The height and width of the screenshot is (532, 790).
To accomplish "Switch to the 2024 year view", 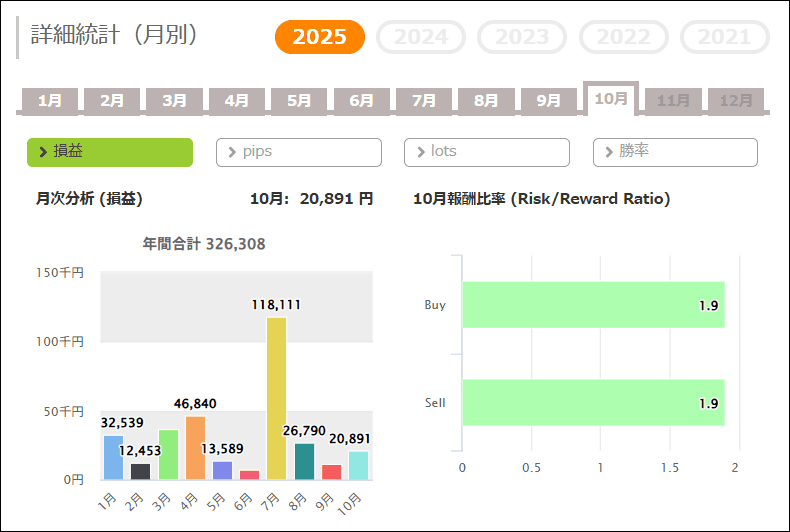I will (421, 37).
